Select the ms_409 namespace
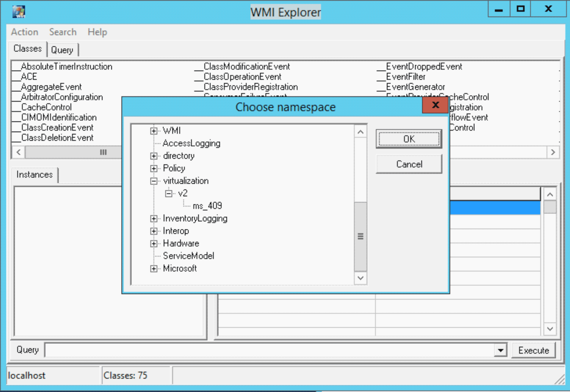This screenshot has height=392, width=570. pos(207,206)
